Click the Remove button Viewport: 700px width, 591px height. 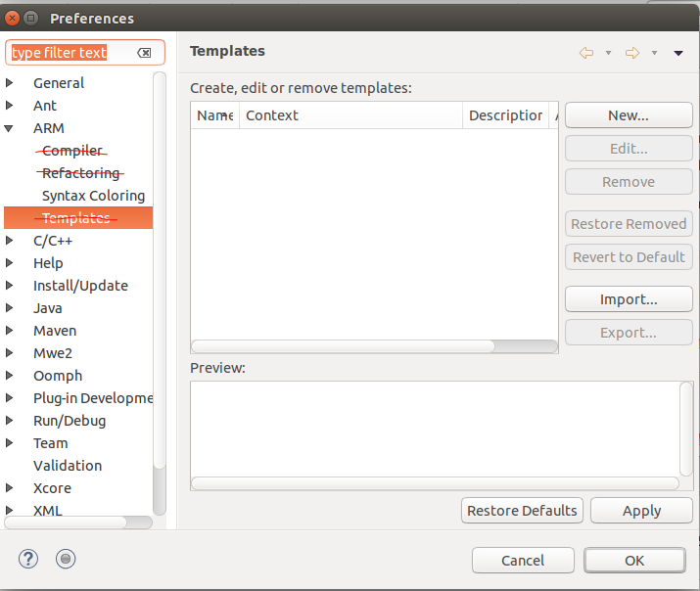(x=629, y=182)
